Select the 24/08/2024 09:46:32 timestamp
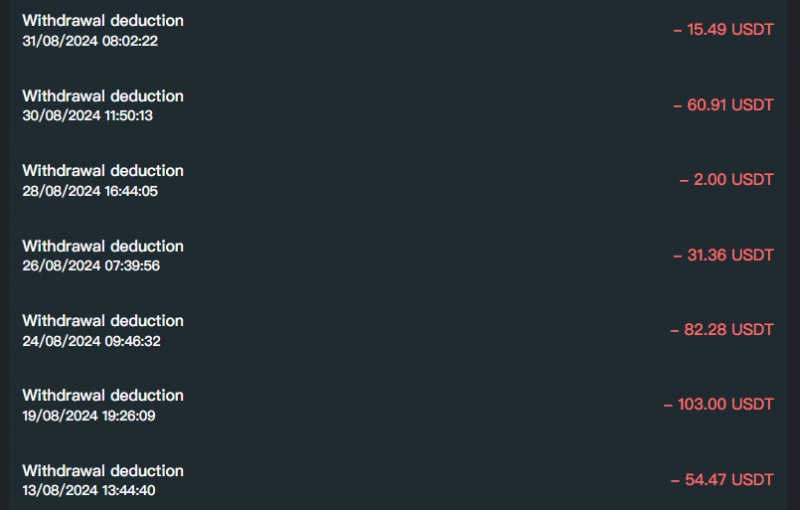The height and width of the screenshot is (510, 800). tap(91, 341)
